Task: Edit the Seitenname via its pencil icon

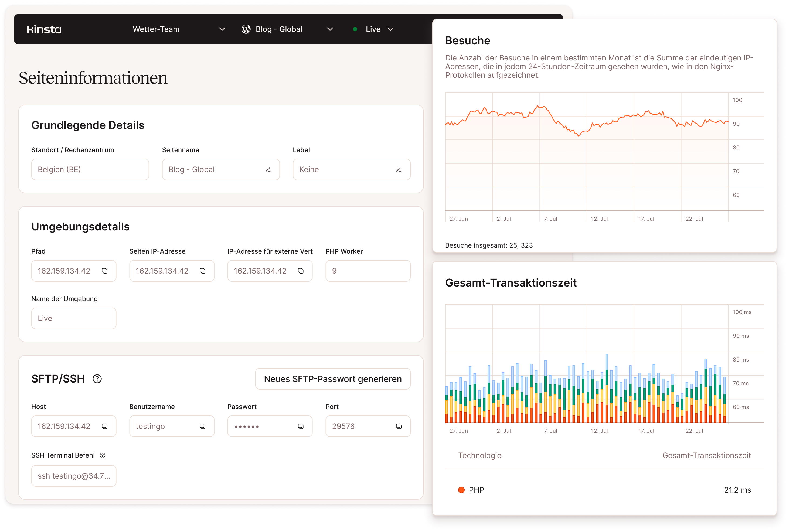Action: point(268,169)
